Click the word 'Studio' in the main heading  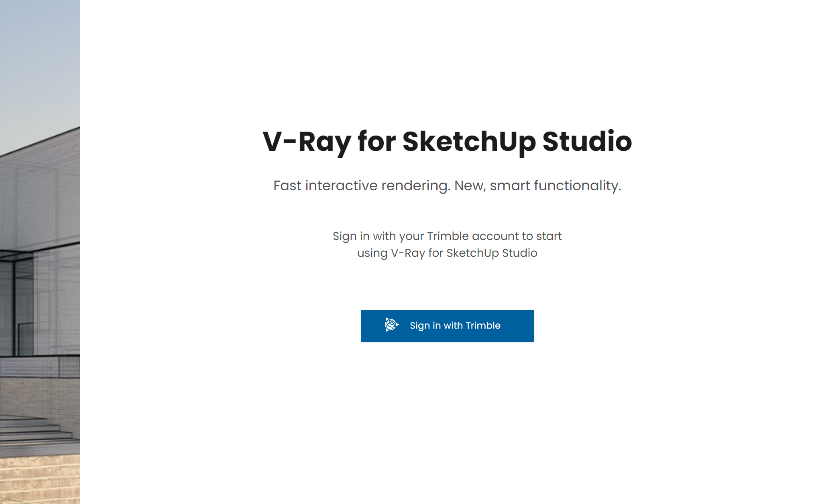(587, 141)
